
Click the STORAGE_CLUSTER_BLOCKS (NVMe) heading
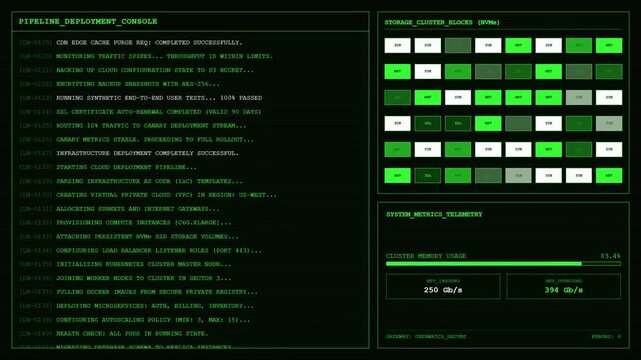pos(442,22)
